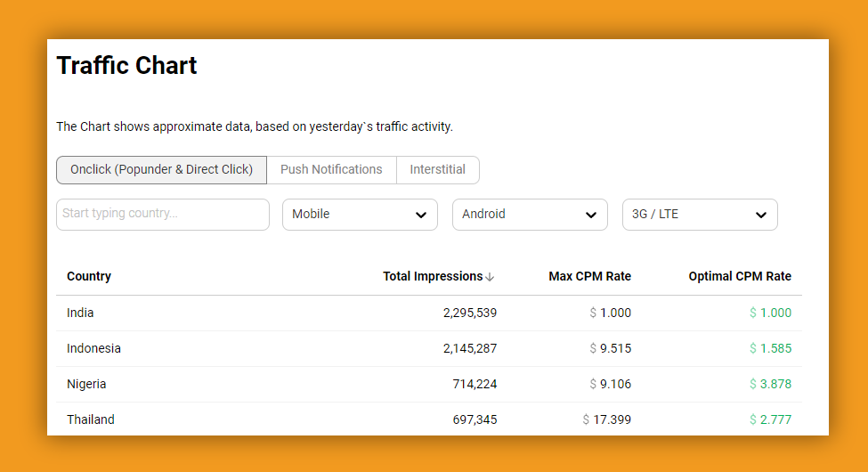Click the Optimal CPM Rate column header

pos(739,276)
